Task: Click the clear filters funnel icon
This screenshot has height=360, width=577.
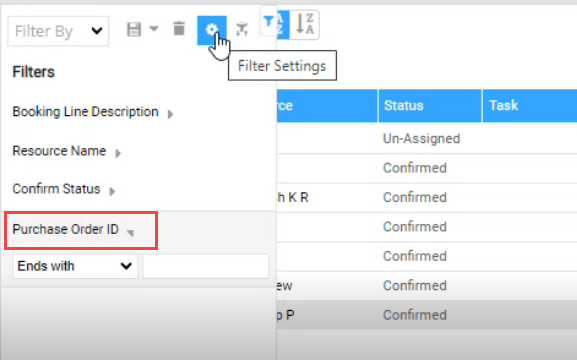Action: point(242,29)
